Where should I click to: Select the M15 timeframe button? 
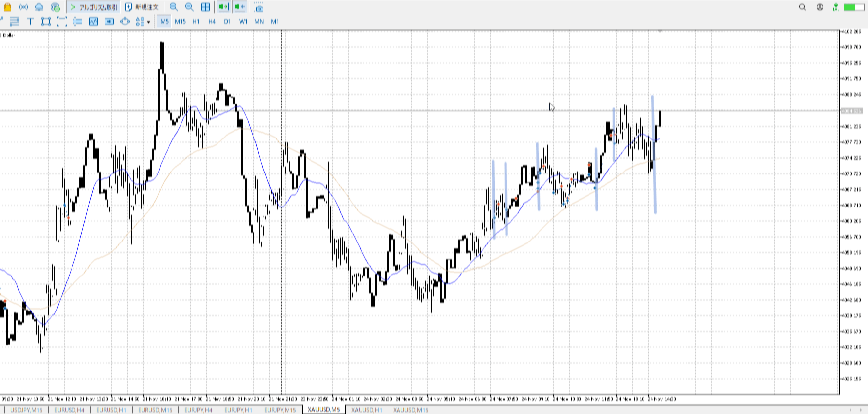coord(180,21)
